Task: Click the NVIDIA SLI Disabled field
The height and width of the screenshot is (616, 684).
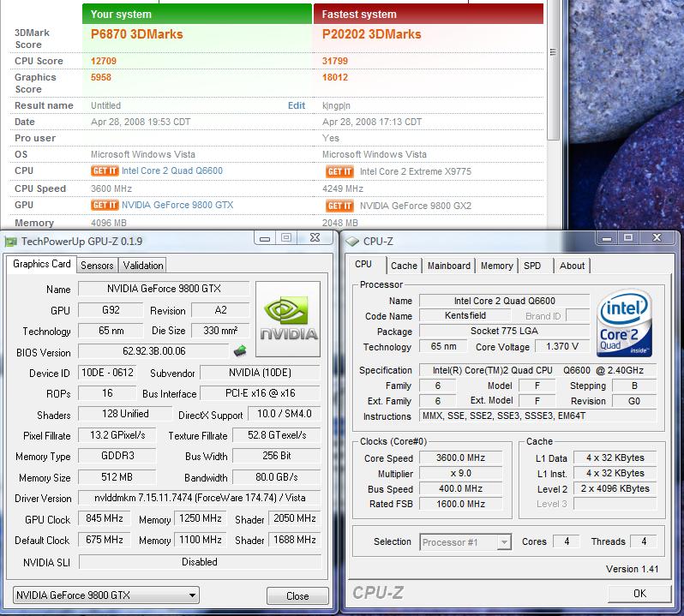Action: tap(200, 561)
